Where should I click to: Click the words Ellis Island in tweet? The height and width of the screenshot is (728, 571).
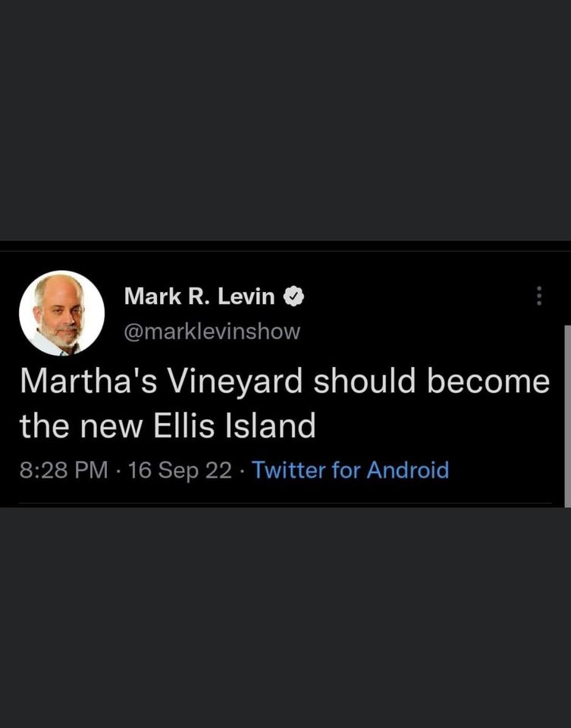(234, 425)
